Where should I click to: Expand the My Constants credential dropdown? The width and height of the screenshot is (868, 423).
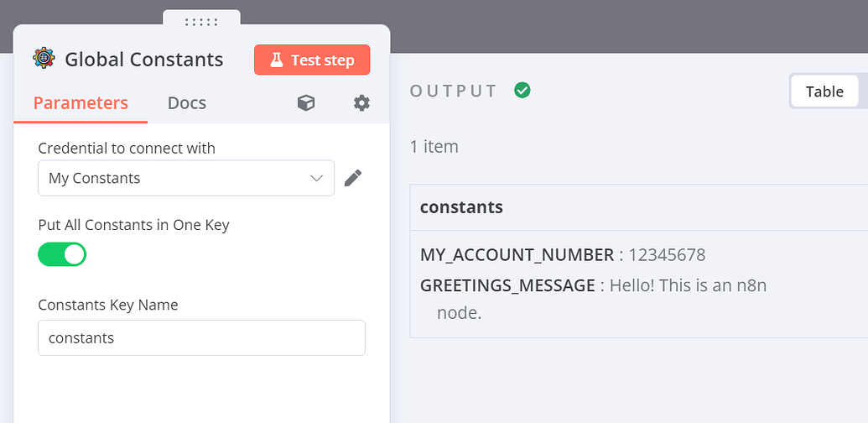click(186, 178)
